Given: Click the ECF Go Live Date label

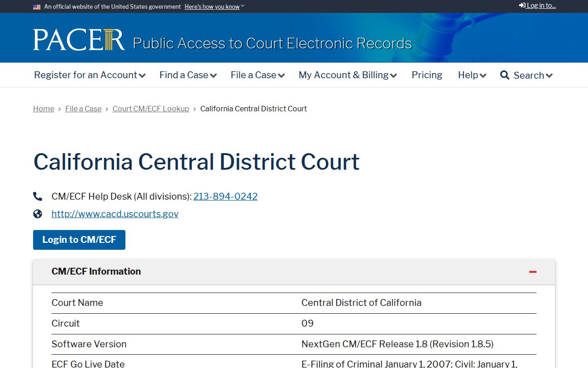Looking at the screenshot, I should pyautogui.click(x=88, y=364).
